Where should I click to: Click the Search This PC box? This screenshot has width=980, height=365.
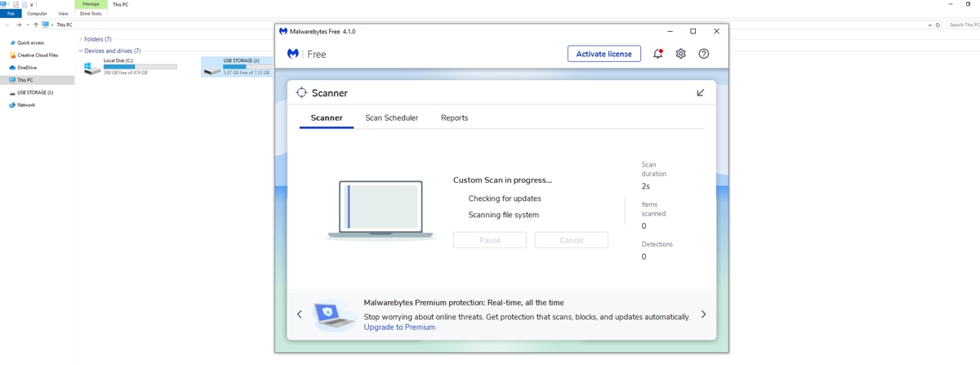click(x=964, y=25)
